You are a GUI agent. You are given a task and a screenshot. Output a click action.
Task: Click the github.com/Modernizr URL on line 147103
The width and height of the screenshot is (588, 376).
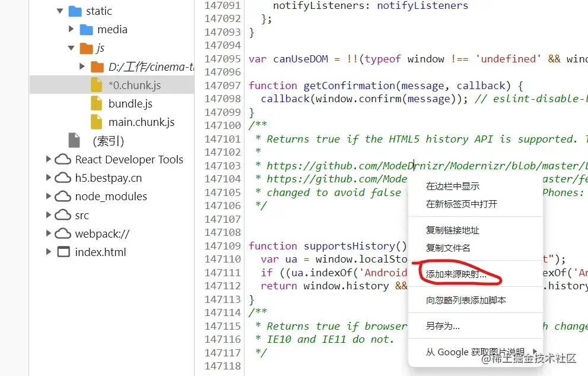pos(427,166)
